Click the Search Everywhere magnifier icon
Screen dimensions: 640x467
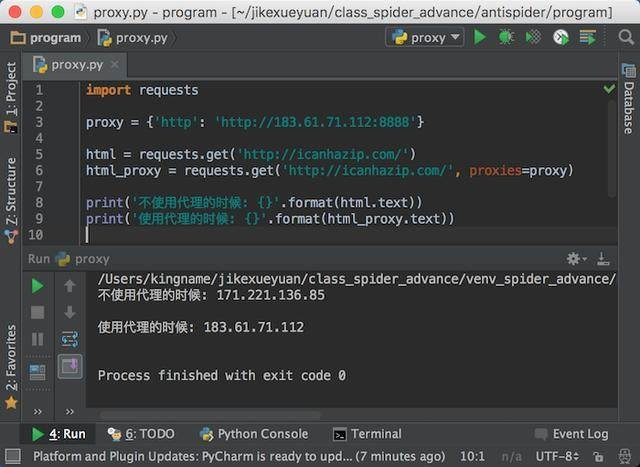pos(621,37)
